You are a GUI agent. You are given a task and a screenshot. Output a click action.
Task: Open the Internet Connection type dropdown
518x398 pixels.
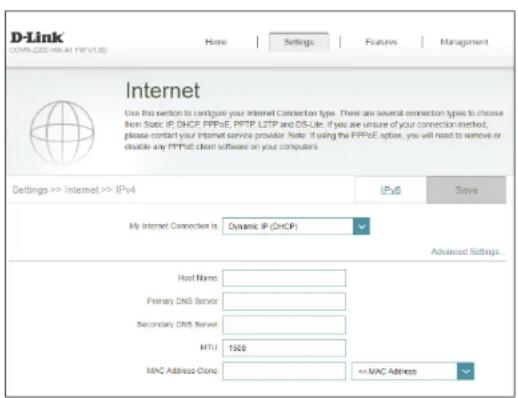click(x=296, y=226)
